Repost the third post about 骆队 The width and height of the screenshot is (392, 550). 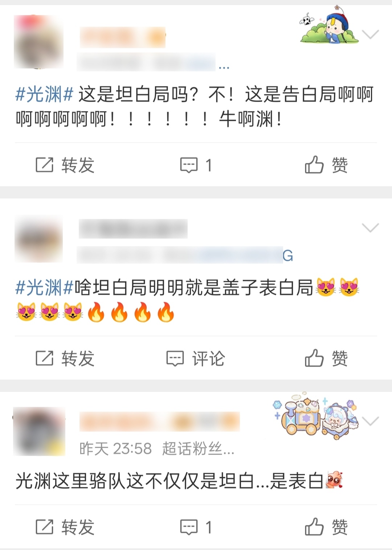click(x=65, y=527)
